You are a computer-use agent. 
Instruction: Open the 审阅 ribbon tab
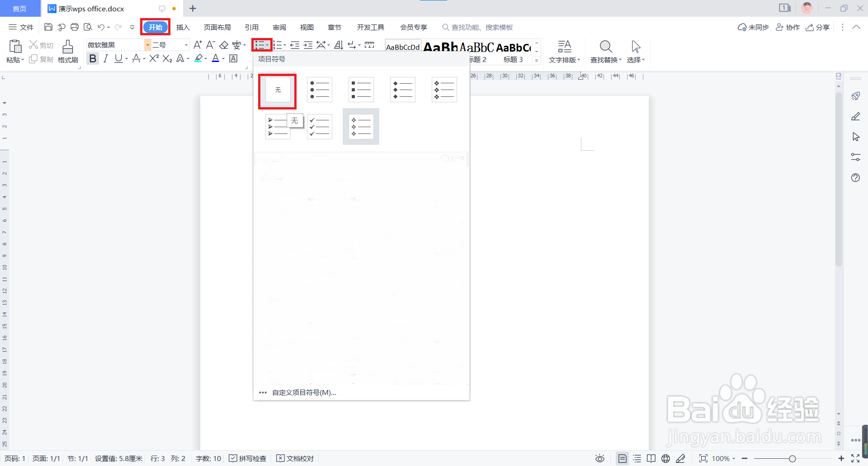[x=279, y=27]
